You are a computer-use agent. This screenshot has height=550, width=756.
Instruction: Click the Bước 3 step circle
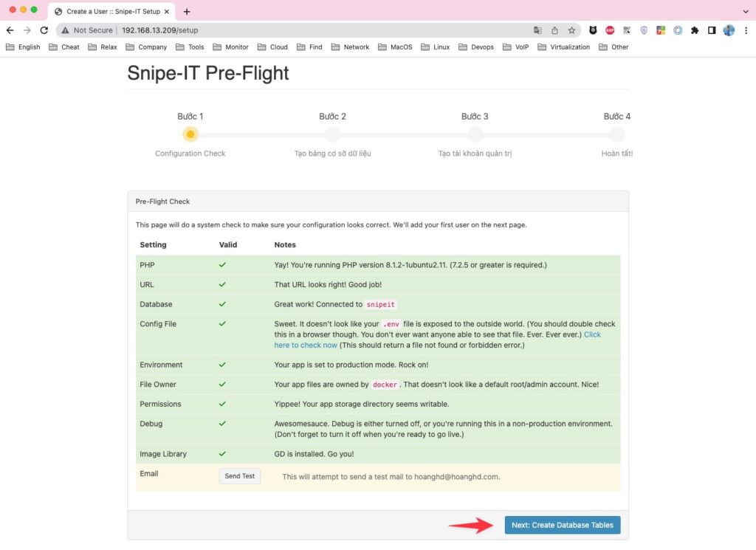pos(475,134)
